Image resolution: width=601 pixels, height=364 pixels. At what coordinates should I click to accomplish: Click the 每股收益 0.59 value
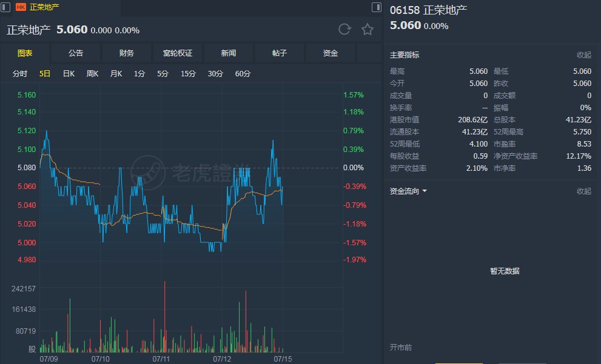tap(480, 156)
